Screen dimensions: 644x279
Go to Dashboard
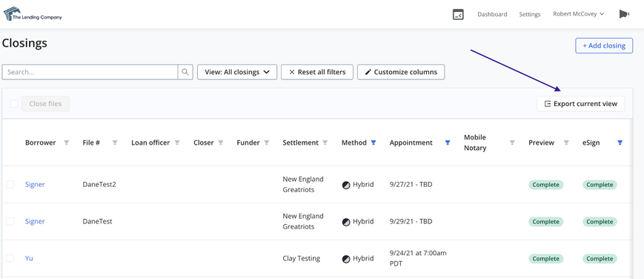492,14
